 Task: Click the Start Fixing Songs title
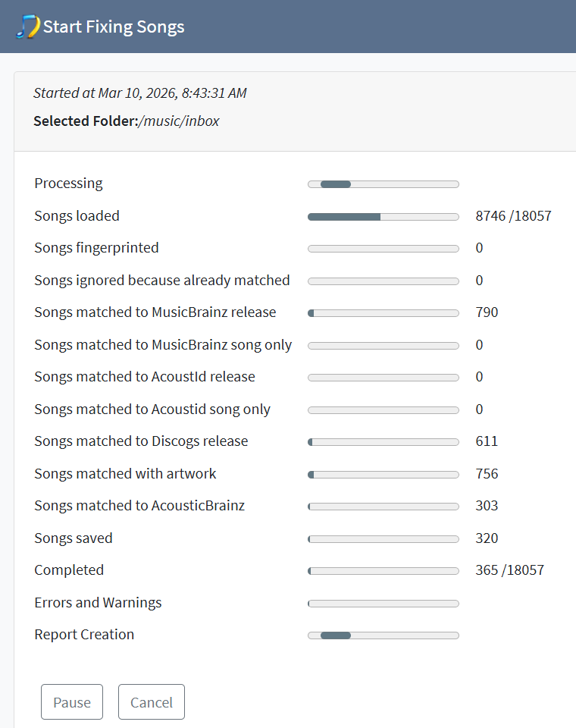114,27
